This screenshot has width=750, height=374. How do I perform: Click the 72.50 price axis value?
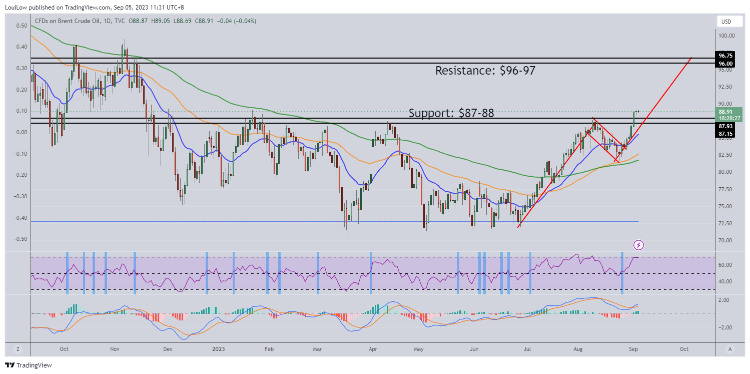[x=724, y=223]
